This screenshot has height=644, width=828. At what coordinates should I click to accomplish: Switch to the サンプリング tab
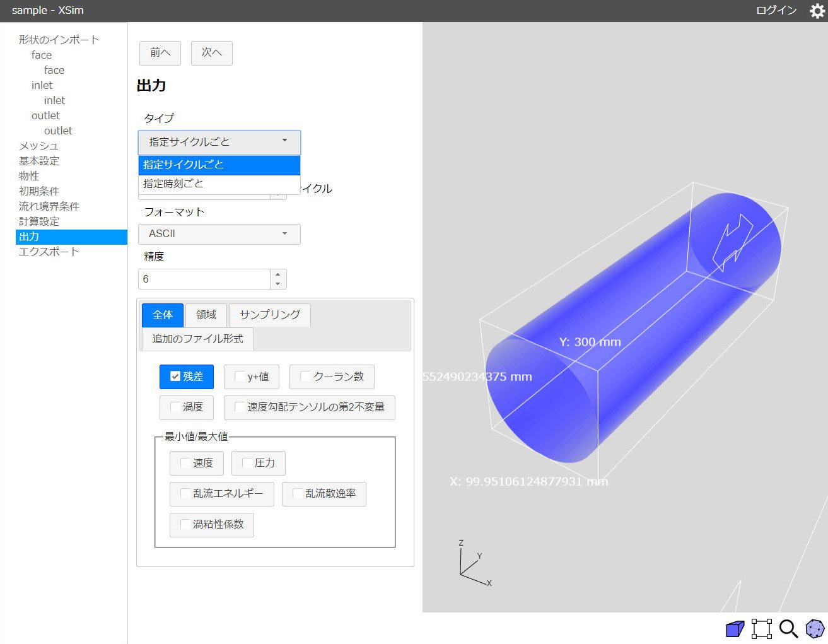[x=269, y=315]
